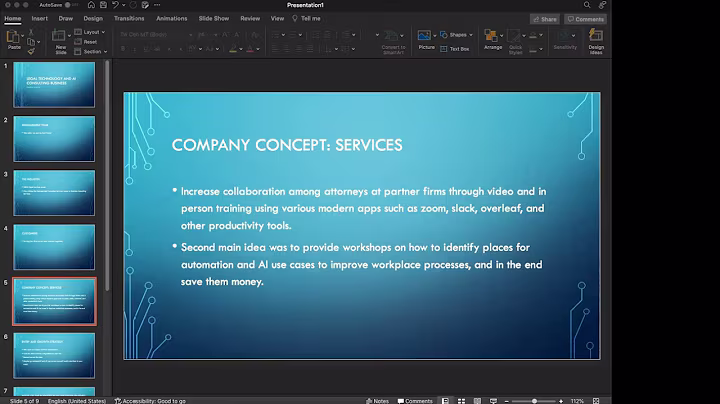Switch to Normal view in status bar
The width and height of the screenshot is (720, 404).
pos(445,401)
